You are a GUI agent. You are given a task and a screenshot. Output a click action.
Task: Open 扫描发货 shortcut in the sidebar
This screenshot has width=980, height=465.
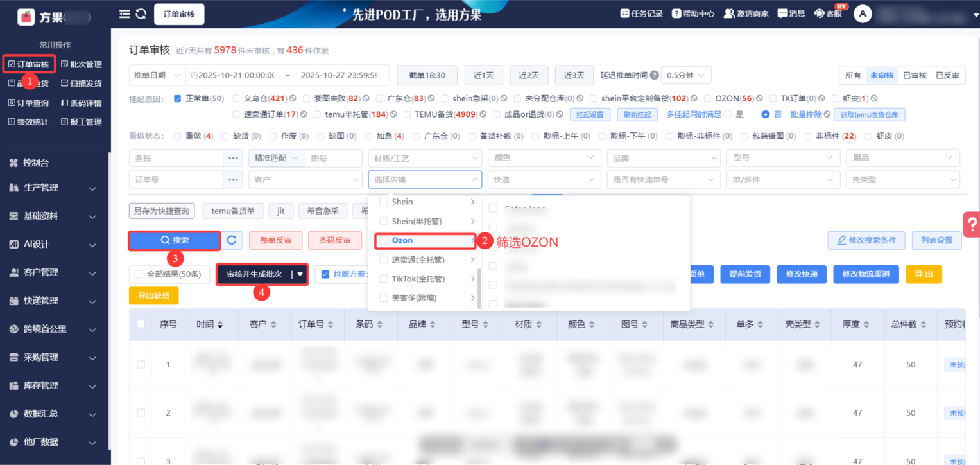81,83
